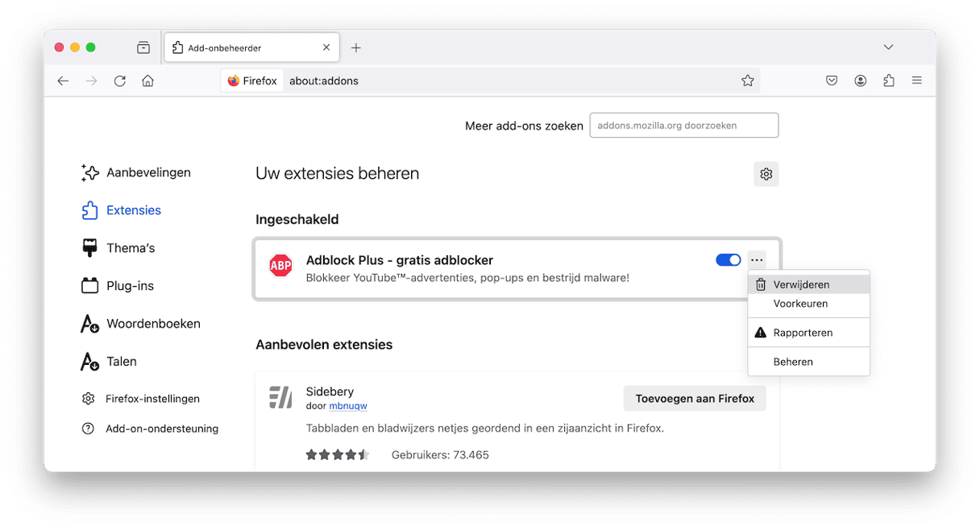Select Verwijderen from the context menu
Screen dimensions: 980x530
tap(800, 284)
